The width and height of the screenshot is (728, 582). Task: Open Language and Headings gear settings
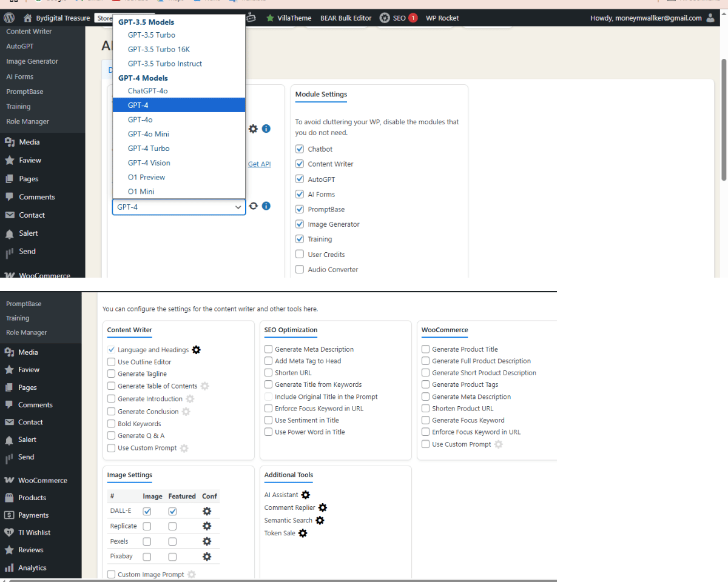[196, 350]
